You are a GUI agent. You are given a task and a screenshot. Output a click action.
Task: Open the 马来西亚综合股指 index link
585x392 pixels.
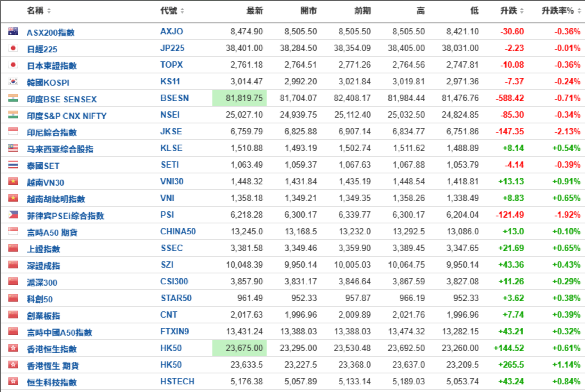coord(60,149)
